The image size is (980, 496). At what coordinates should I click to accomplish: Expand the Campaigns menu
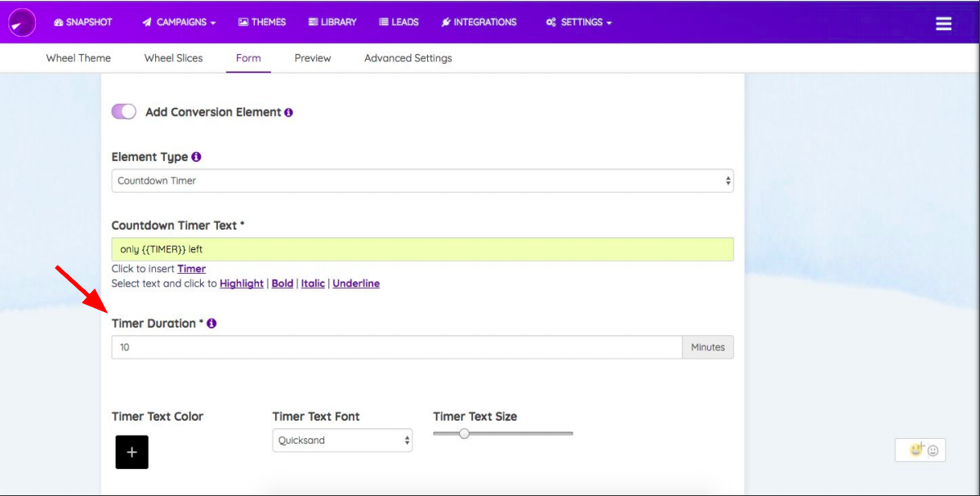tap(179, 22)
